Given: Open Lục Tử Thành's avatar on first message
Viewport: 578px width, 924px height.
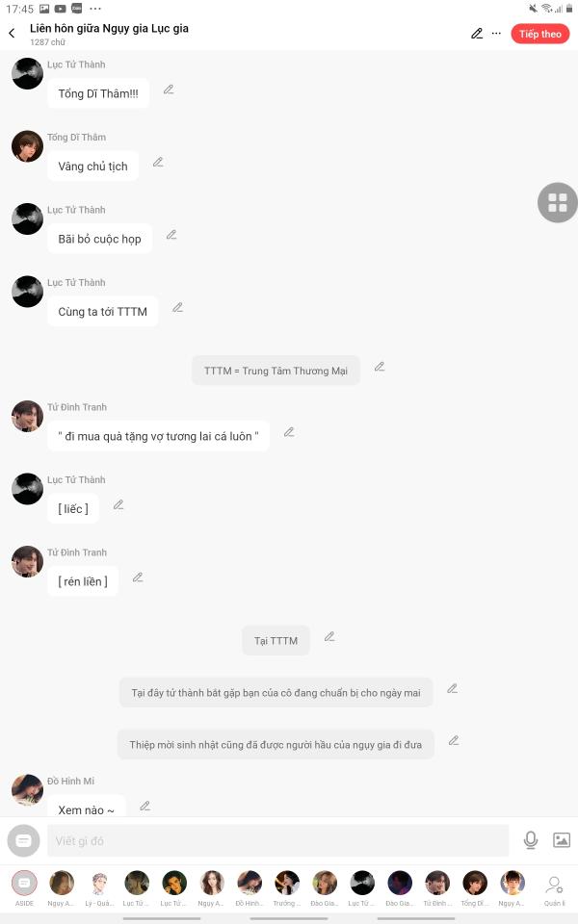Looking at the screenshot, I should coord(27,74).
